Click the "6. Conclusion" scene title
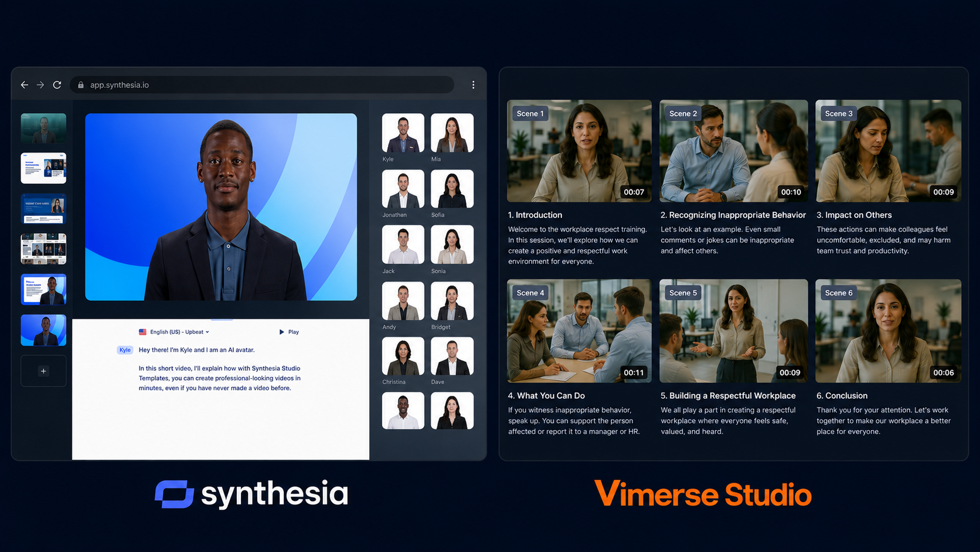The image size is (980, 552). (x=842, y=396)
